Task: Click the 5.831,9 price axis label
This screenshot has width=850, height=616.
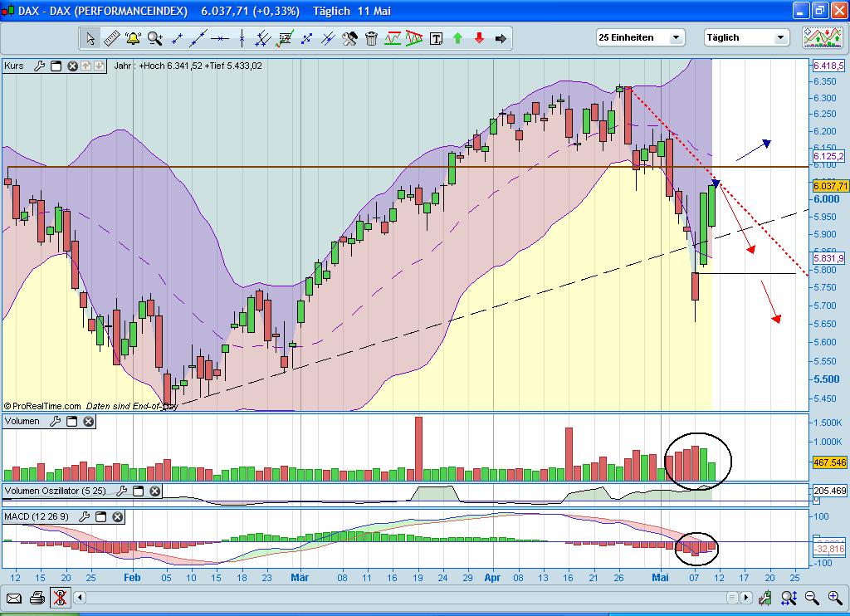Action: coord(829,258)
